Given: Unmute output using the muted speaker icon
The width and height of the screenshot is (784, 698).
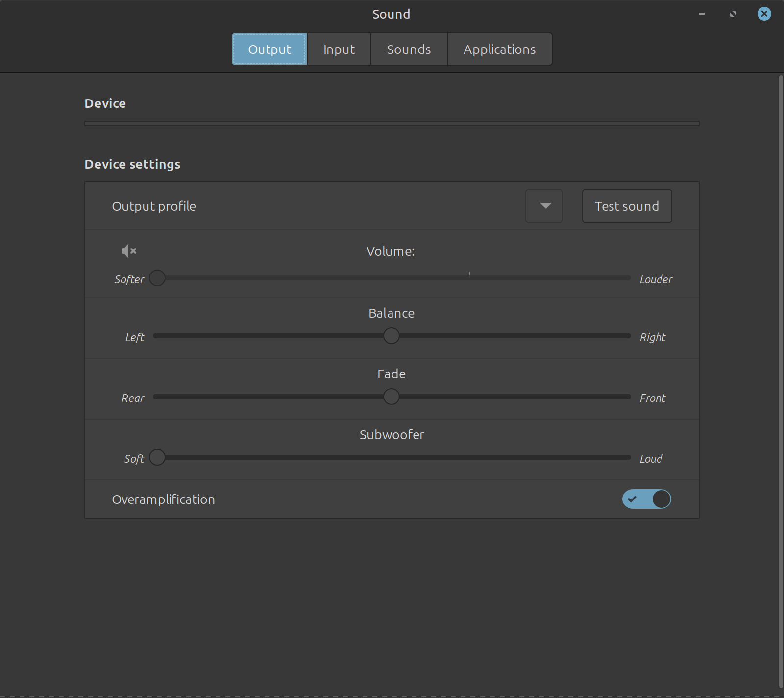Looking at the screenshot, I should click(128, 251).
